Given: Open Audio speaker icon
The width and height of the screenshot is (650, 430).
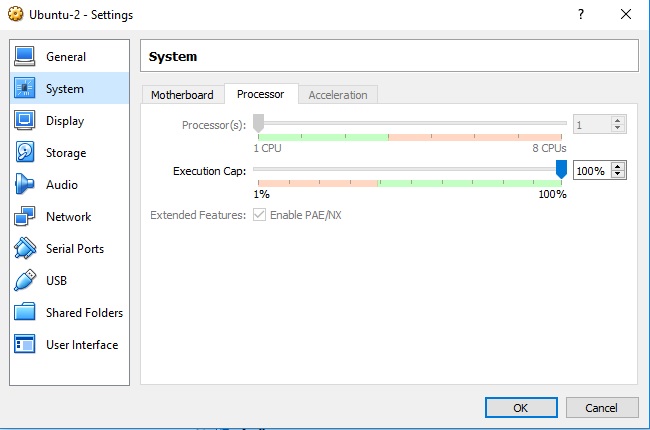Looking at the screenshot, I should 25,185.
